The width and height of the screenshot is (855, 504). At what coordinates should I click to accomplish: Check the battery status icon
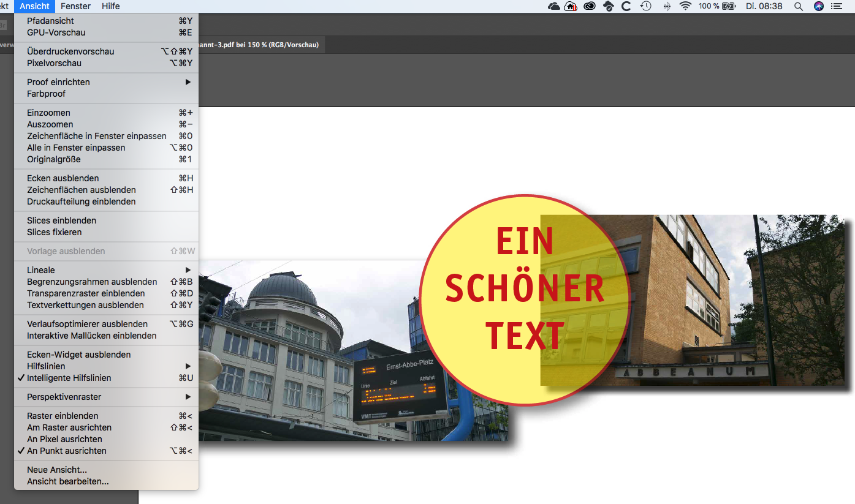pos(729,6)
